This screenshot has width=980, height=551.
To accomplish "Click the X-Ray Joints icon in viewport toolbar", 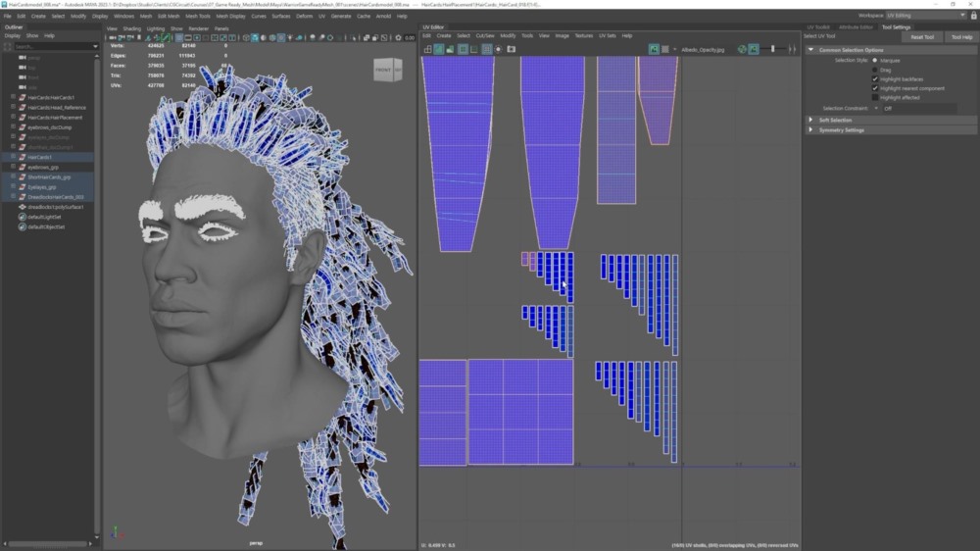I will click(x=384, y=37).
